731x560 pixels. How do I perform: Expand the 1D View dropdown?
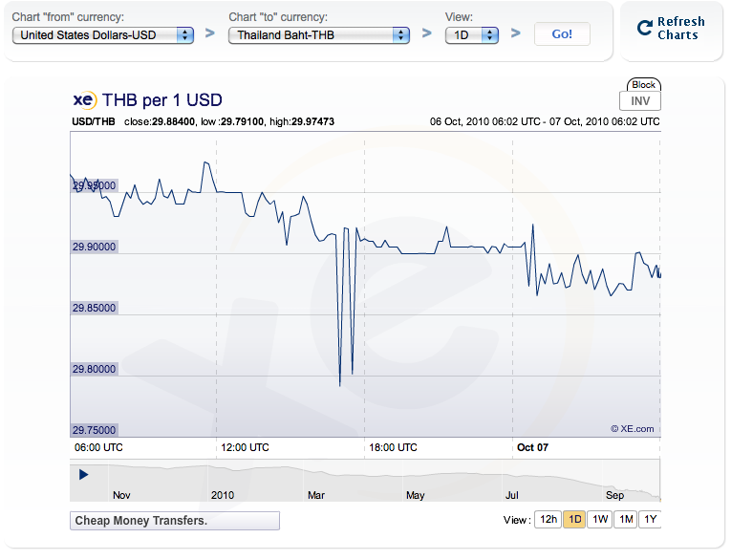coord(472,35)
